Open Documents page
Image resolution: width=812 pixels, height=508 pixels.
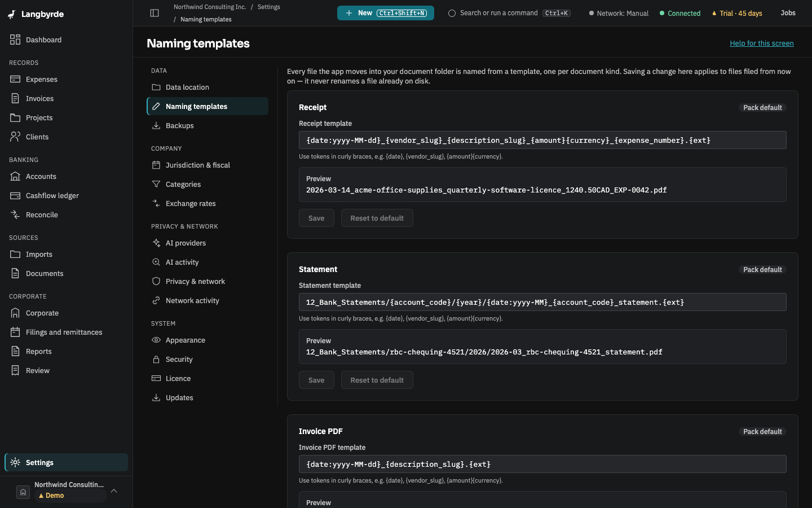pyautogui.click(x=66, y=273)
